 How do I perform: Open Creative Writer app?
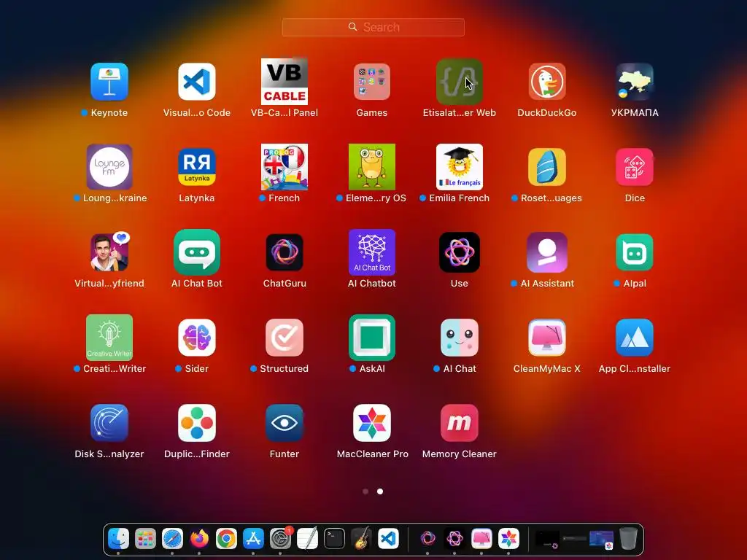109,338
